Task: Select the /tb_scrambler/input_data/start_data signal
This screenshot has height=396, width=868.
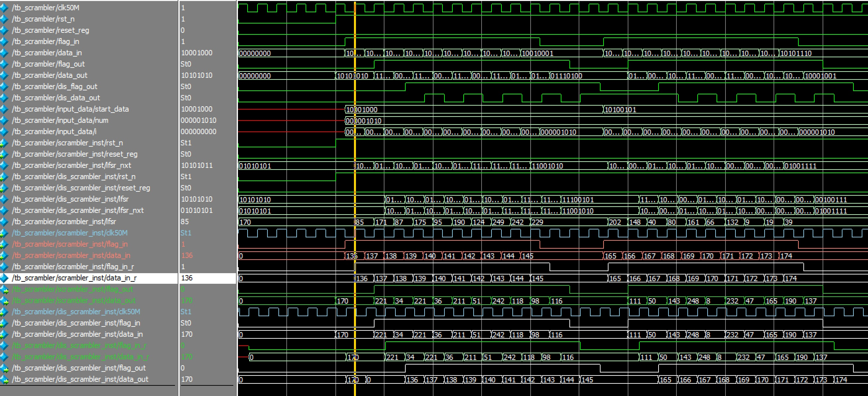Action: [x=70, y=109]
